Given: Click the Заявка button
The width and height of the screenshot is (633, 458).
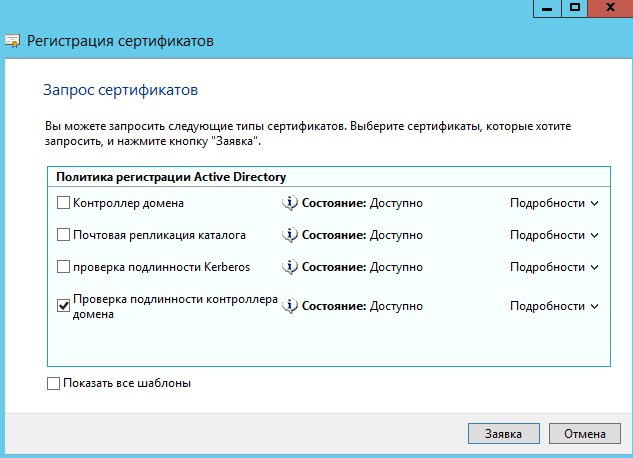Looking at the screenshot, I should click(503, 434).
